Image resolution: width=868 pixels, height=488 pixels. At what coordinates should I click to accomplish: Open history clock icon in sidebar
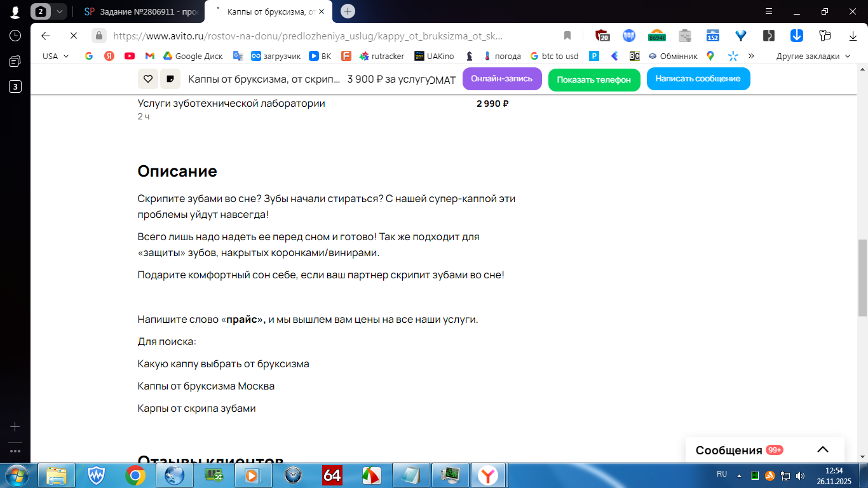pos(15,36)
